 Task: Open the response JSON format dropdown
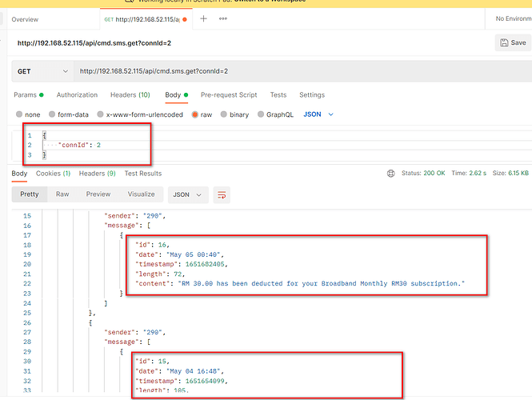(x=188, y=194)
